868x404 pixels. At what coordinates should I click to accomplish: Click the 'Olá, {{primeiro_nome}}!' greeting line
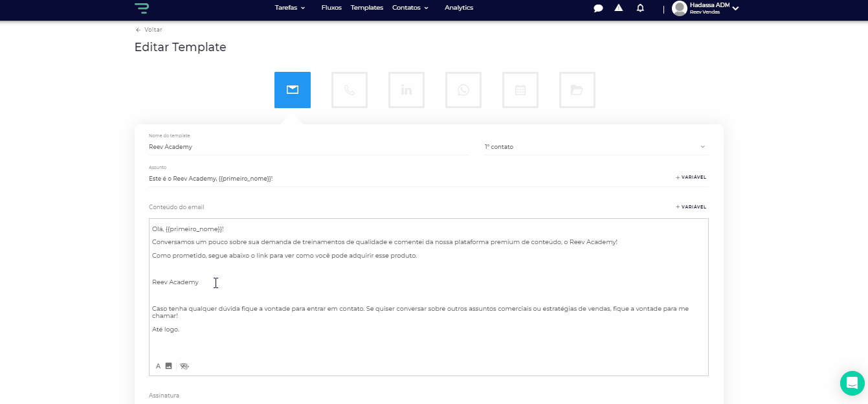pyautogui.click(x=188, y=229)
